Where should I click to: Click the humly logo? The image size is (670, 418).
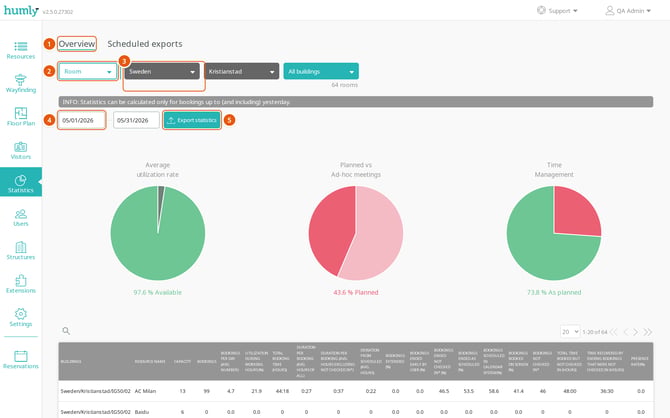click(21, 10)
